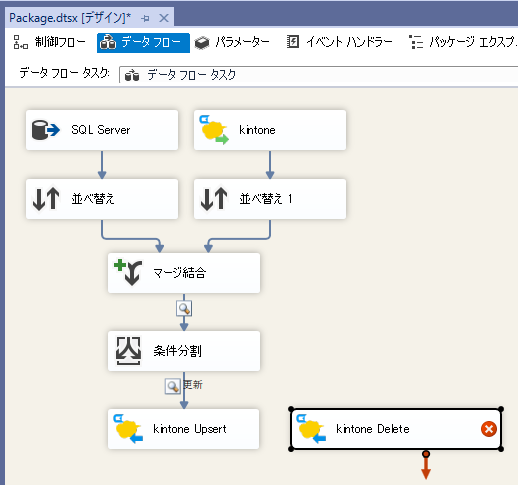518x485 pixels.
Task: Open the パッケージ エクスプローラー tab
Action: coord(463,42)
